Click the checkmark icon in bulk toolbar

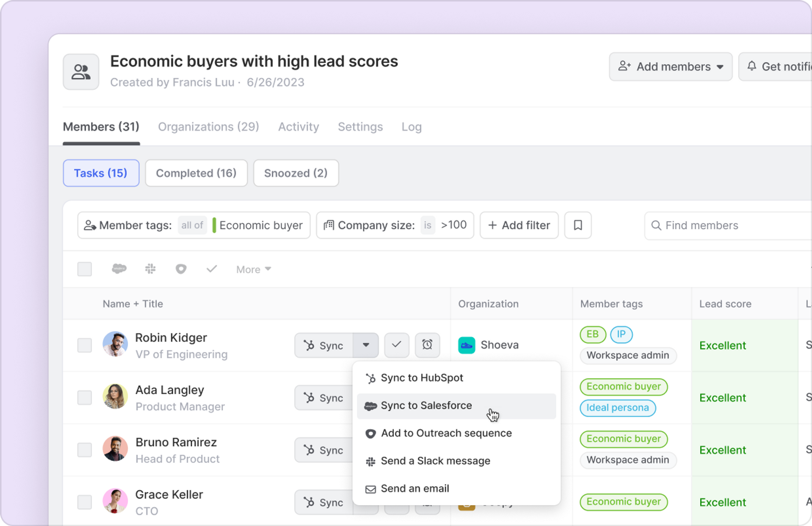212,269
